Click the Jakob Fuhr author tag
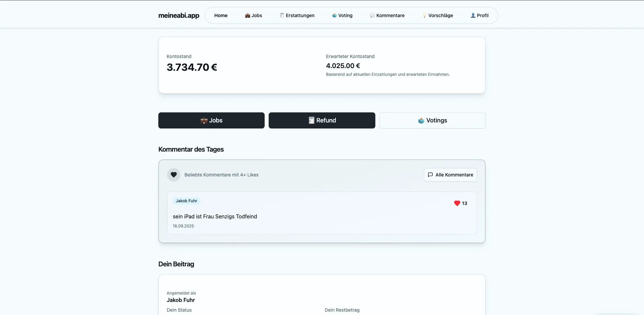The height and width of the screenshot is (315, 644). pyautogui.click(x=186, y=201)
